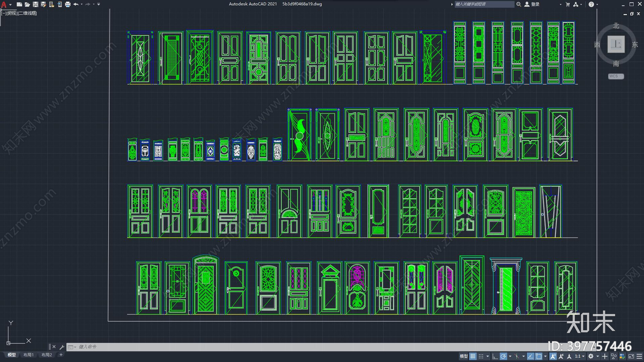
Task: Click the Open file folder icon
Action: (27, 4)
